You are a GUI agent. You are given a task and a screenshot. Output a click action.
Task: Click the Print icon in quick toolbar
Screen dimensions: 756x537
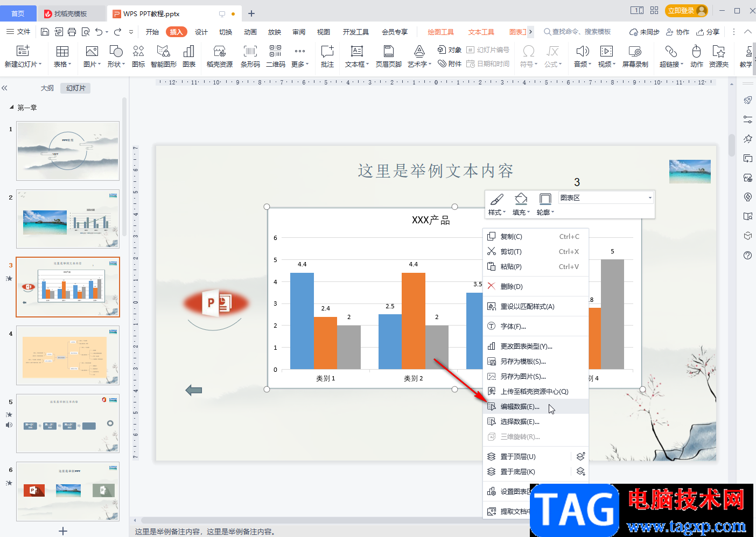[72, 32]
